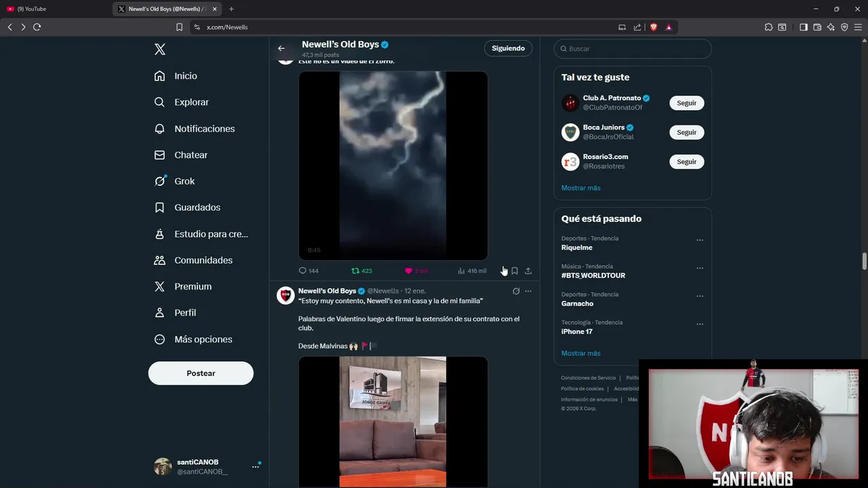Viewport: 868px width, 488px height.
Task: Open Rosario3.com profile link
Action: point(606,157)
